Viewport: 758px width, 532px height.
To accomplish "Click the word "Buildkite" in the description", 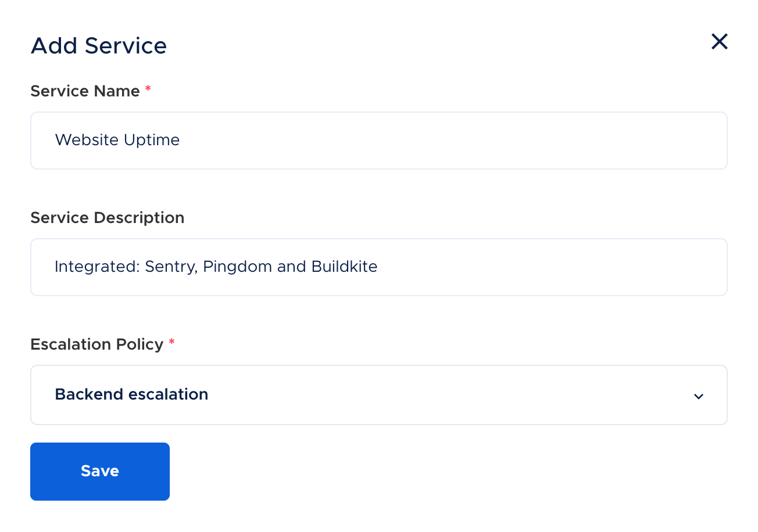I will pos(344,267).
